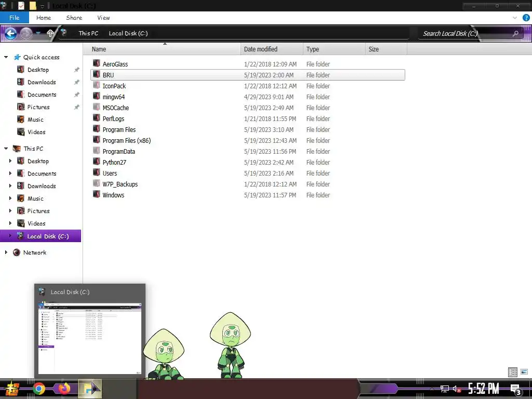
Task: Select the MSOCache folder icon
Action: pos(96,107)
